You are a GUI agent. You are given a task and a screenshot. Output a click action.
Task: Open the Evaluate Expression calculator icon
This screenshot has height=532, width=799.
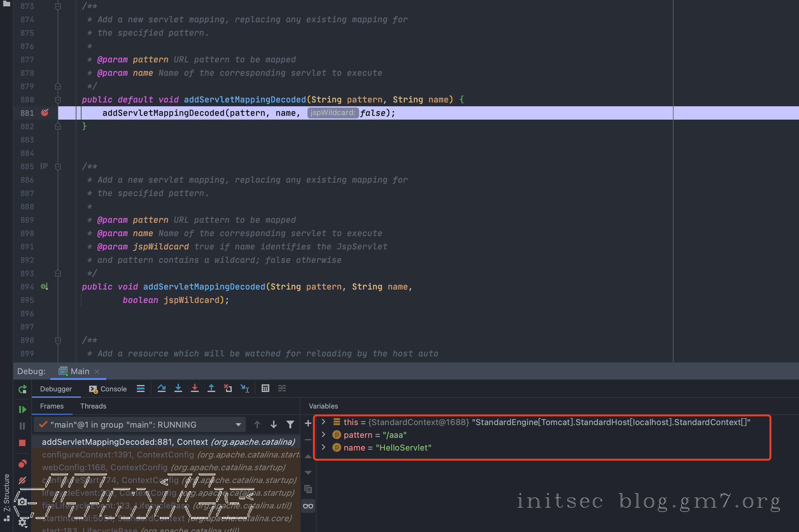pos(265,388)
